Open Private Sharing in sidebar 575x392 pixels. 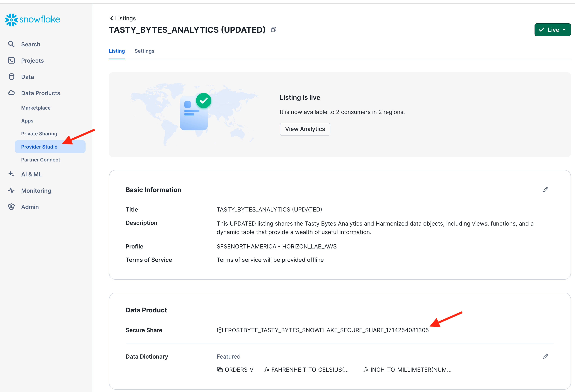pos(39,134)
